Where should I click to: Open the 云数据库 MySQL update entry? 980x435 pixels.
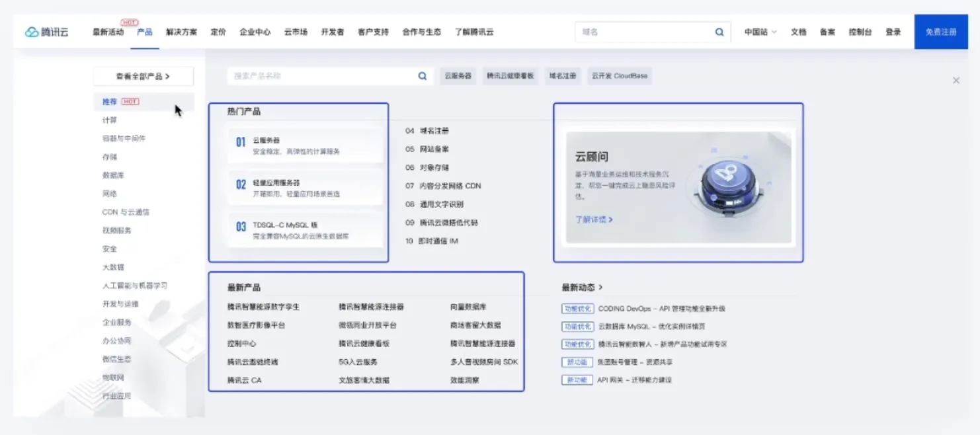click(652, 327)
